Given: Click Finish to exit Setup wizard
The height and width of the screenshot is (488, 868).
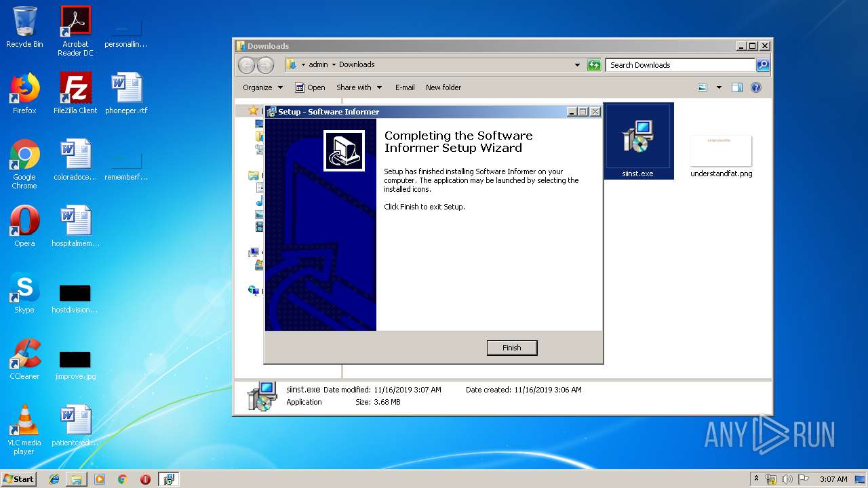Looking at the screenshot, I should point(512,348).
